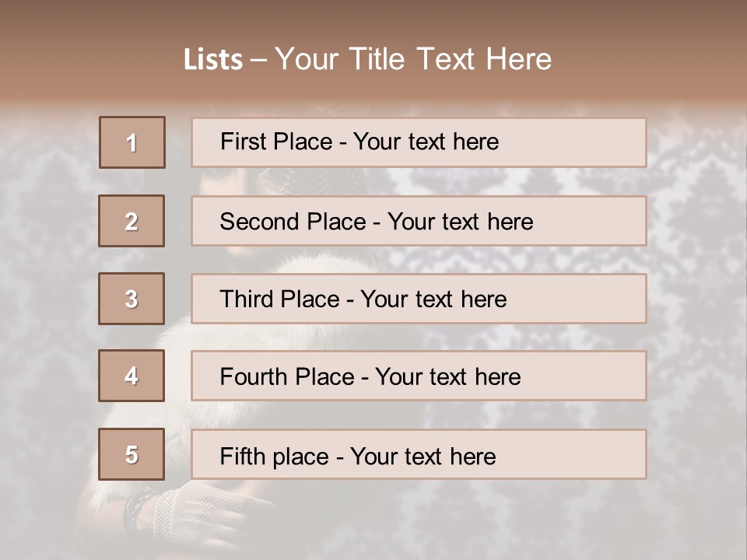Select the number 1 box
Screen dimensions: 747x560
[132, 142]
